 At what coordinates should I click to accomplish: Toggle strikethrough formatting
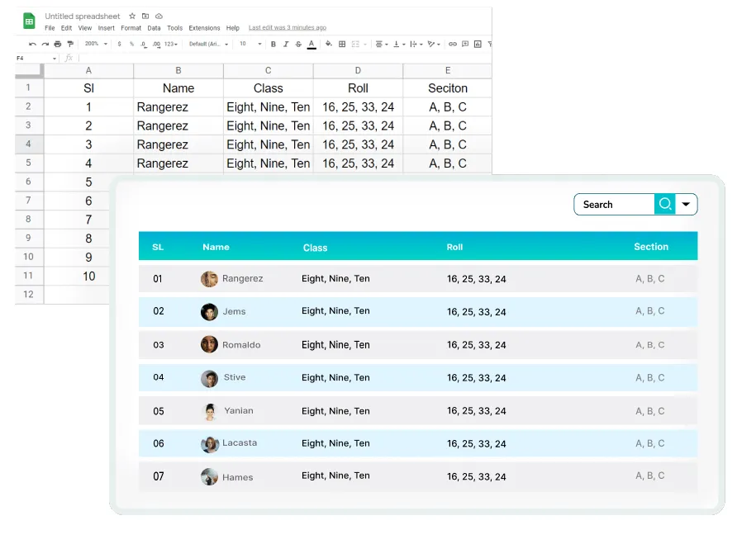tap(298, 44)
